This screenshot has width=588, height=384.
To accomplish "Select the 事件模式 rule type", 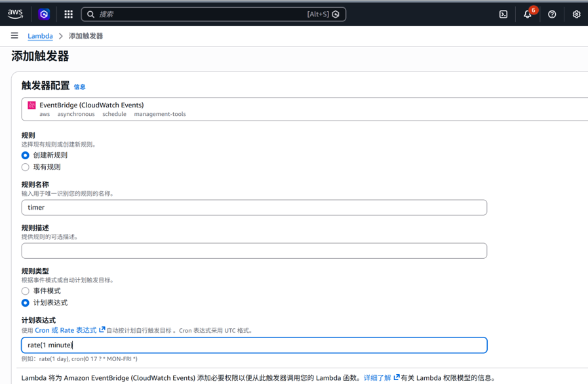I will tap(25, 291).
